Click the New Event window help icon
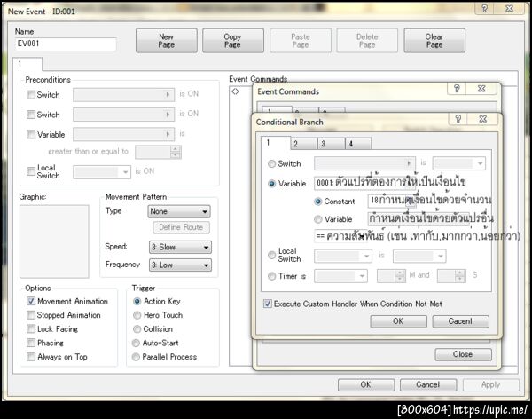This screenshot has height=419, width=532. click(484, 9)
